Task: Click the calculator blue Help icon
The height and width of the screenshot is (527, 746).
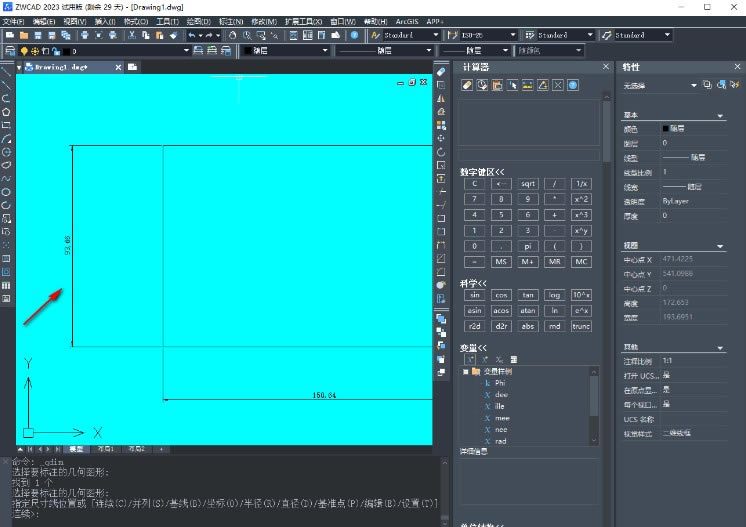Action: point(573,85)
